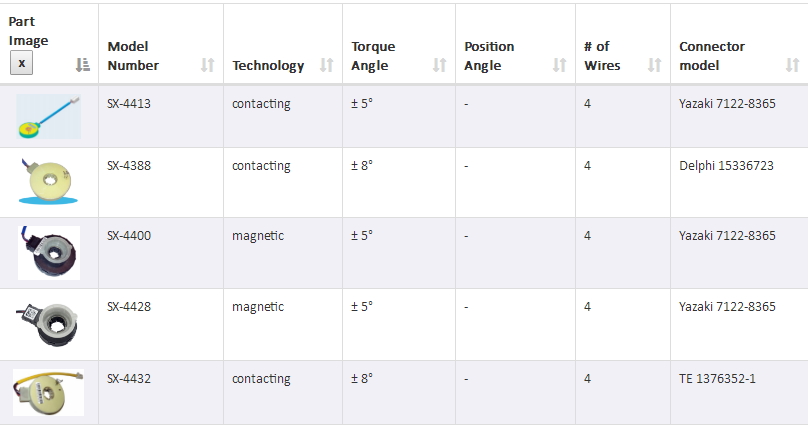Image resolution: width=808 pixels, height=427 pixels.
Task: View the SX-4400 sensor thumbnail
Action: tap(48, 252)
